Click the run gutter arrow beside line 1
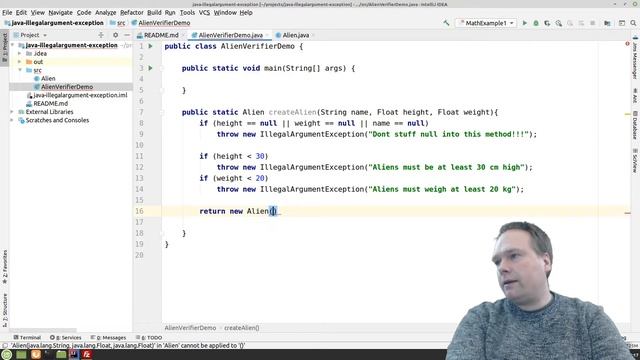The width and height of the screenshot is (640, 360). [x=150, y=46]
